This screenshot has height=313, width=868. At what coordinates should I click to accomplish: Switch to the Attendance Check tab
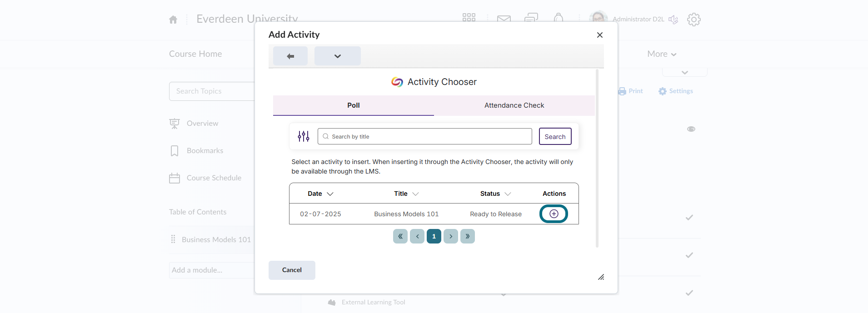[x=514, y=105]
